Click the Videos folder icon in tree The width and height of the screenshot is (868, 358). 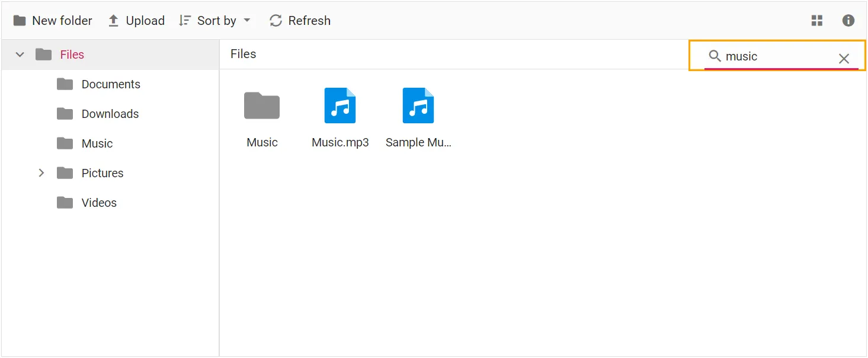pyautogui.click(x=65, y=203)
